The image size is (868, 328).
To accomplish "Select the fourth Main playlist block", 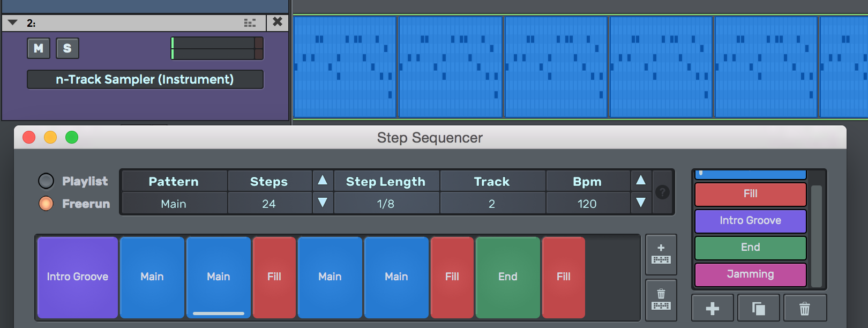I will [x=396, y=277].
